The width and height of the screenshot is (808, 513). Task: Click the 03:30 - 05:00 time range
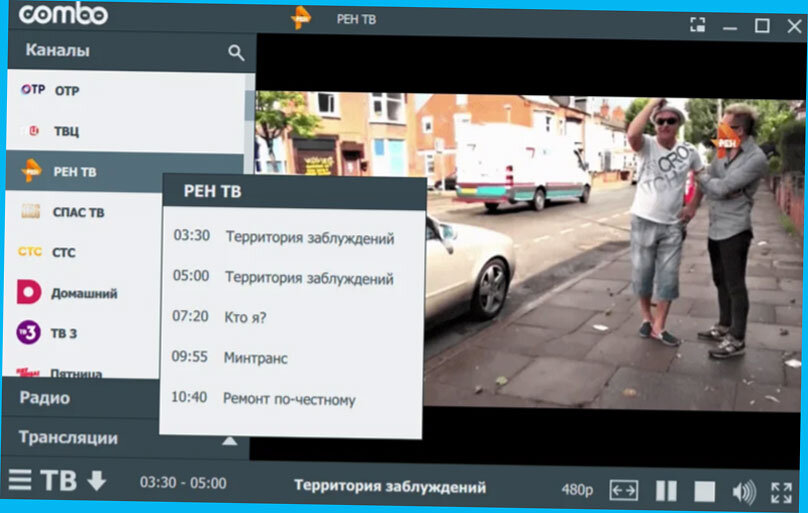click(x=183, y=483)
